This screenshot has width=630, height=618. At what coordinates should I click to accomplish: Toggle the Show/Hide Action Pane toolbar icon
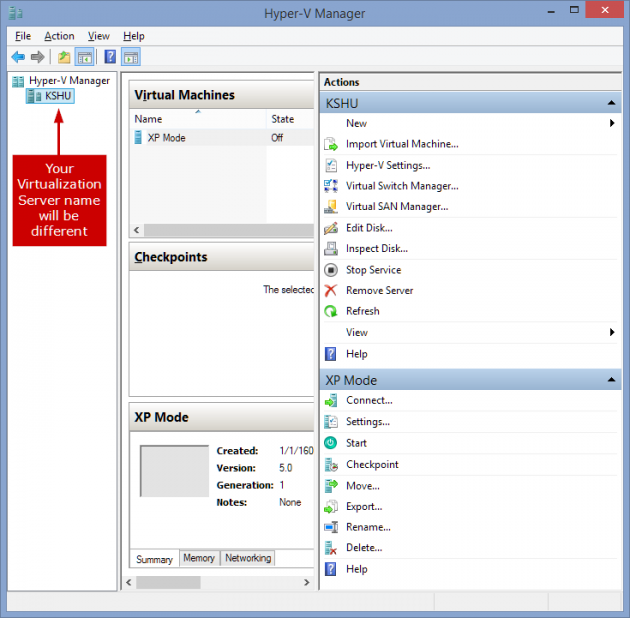coord(131,57)
